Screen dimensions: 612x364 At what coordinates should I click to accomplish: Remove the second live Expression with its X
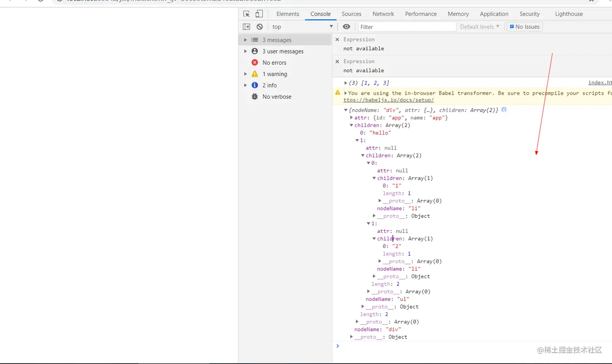click(x=337, y=61)
